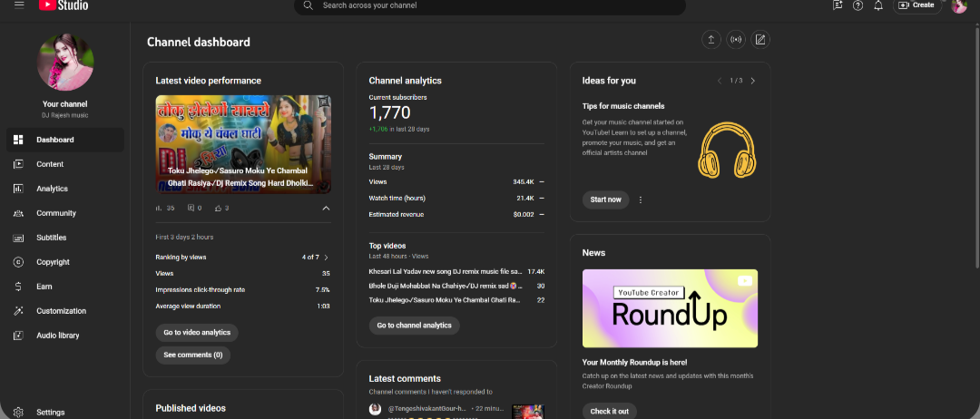Click the video views bar-chart icon
Viewport: 980px width, 419px height.
159,208
